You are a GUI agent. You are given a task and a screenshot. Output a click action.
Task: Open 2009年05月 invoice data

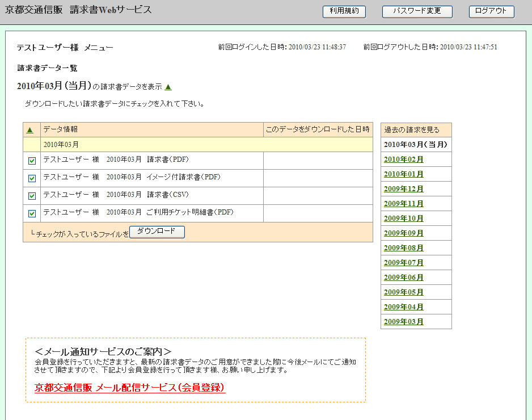click(404, 292)
